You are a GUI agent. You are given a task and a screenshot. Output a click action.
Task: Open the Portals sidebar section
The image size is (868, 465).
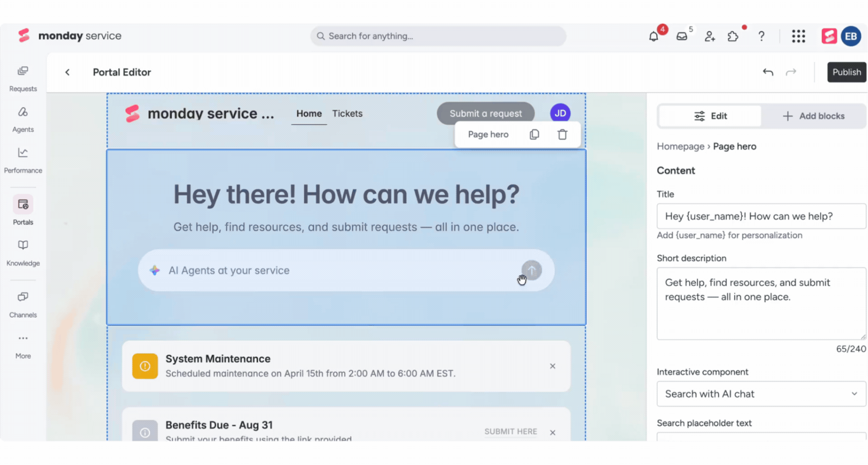[x=23, y=210]
